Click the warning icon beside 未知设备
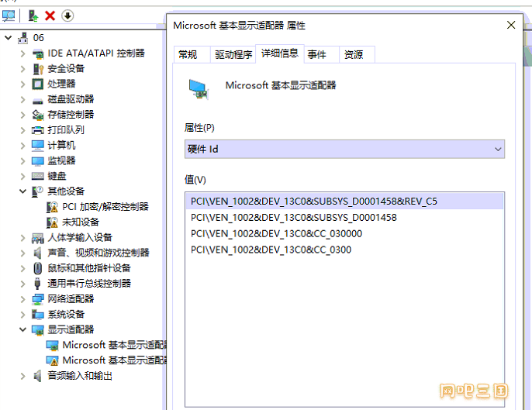 (52, 222)
